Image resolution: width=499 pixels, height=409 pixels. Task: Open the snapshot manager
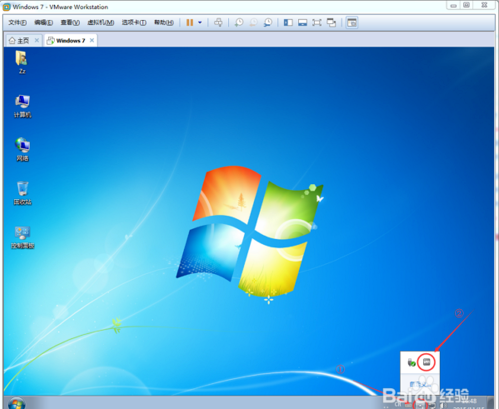point(268,22)
